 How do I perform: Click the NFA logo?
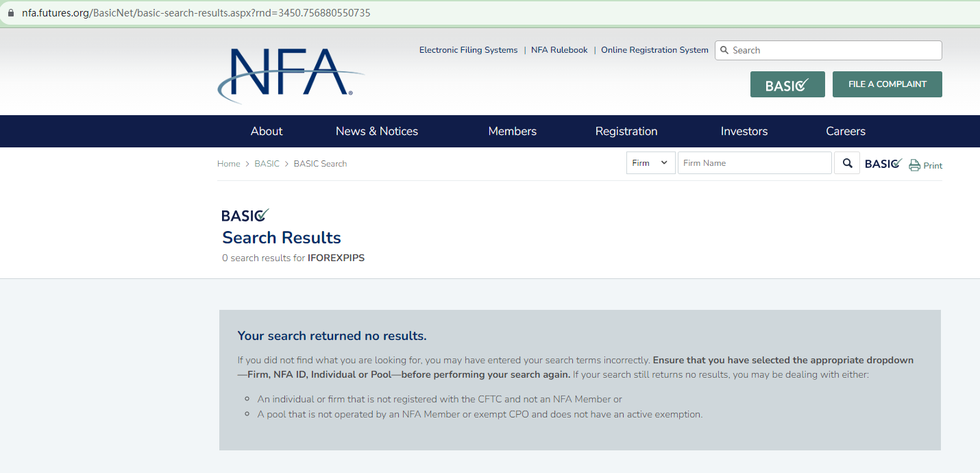pyautogui.click(x=291, y=74)
